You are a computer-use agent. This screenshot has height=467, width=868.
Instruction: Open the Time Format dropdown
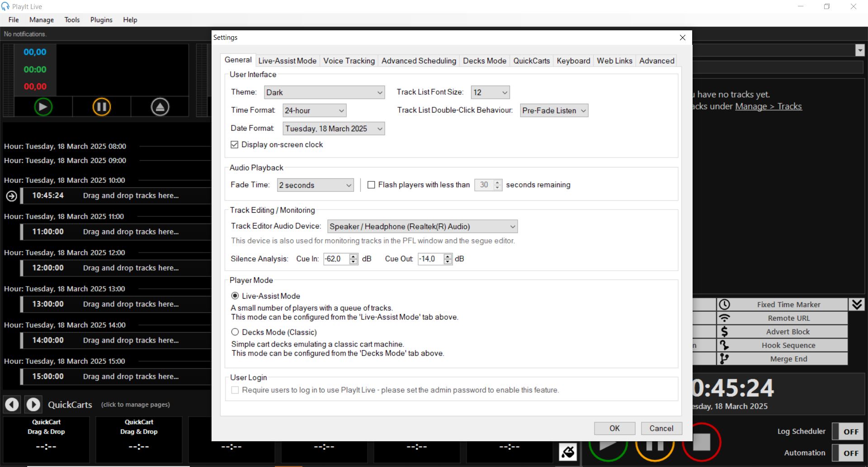click(x=315, y=110)
